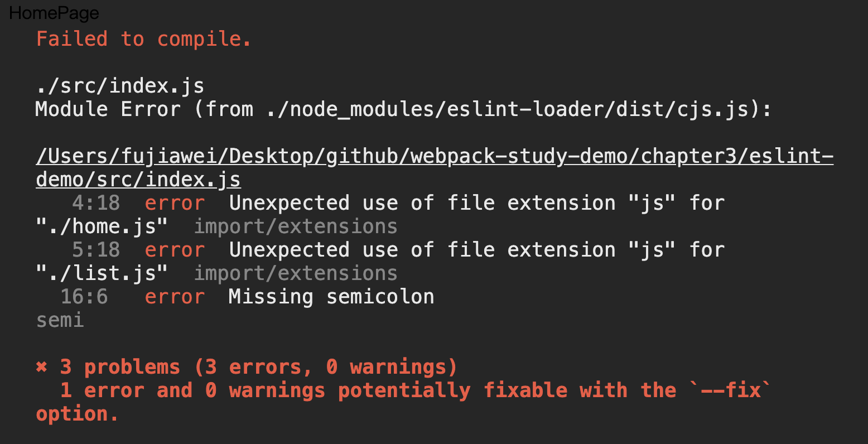This screenshot has width=868, height=444.
Task: Click the 4:18 line position
Action: pos(96,203)
